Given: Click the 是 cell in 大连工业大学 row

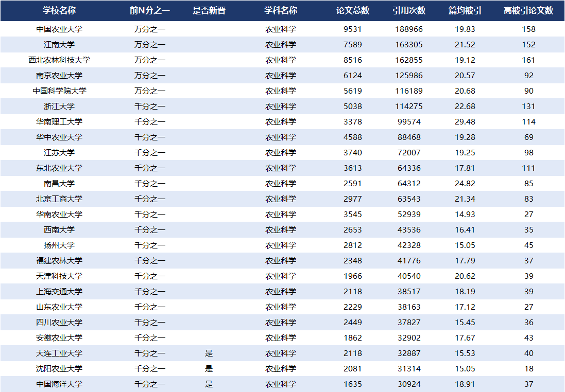Looking at the screenshot, I should [x=209, y=353].
